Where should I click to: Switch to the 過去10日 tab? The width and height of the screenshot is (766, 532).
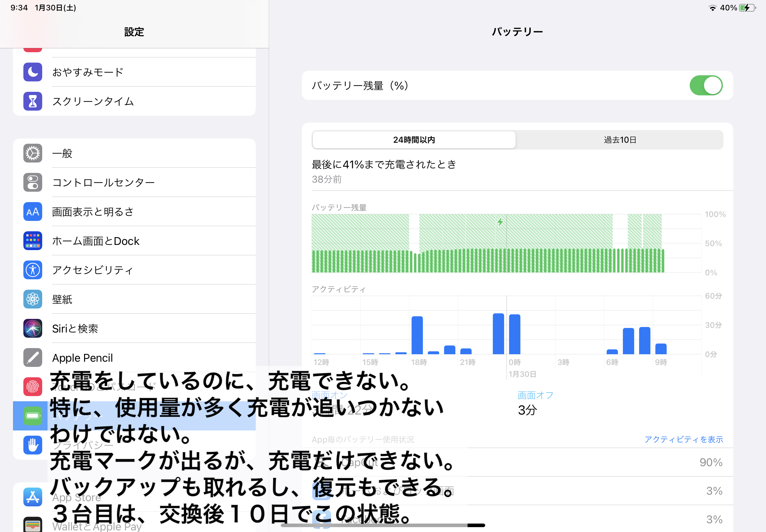pos(620,140)
